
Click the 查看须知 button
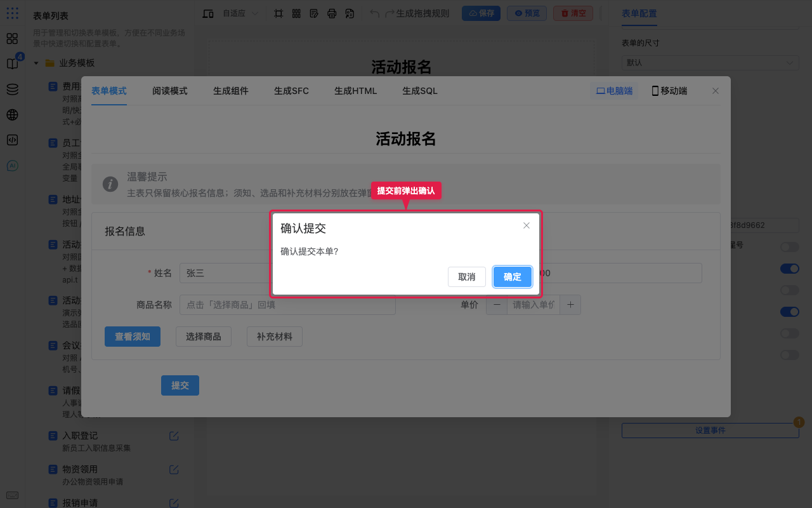(x=133, y=337)
